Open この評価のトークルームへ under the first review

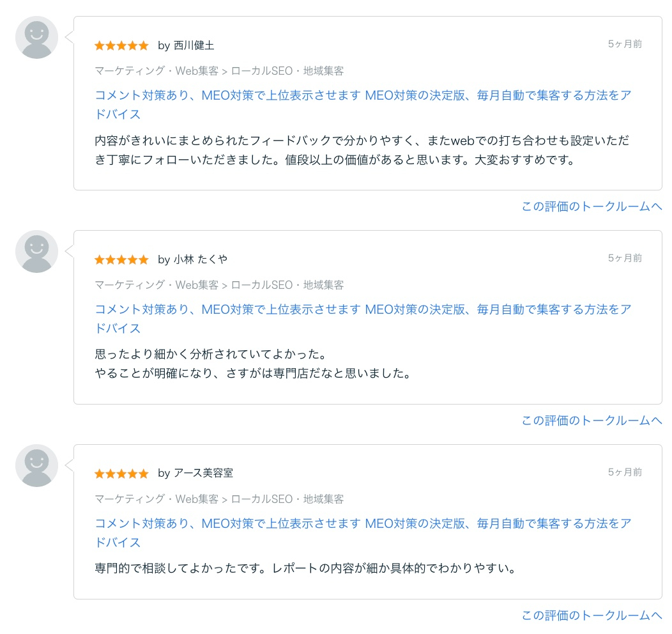pos(591,206)
